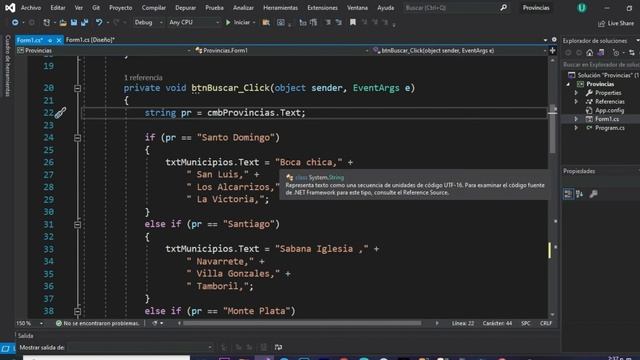Collapse the btnBuscar_Click method at line 20

[78, 88]
